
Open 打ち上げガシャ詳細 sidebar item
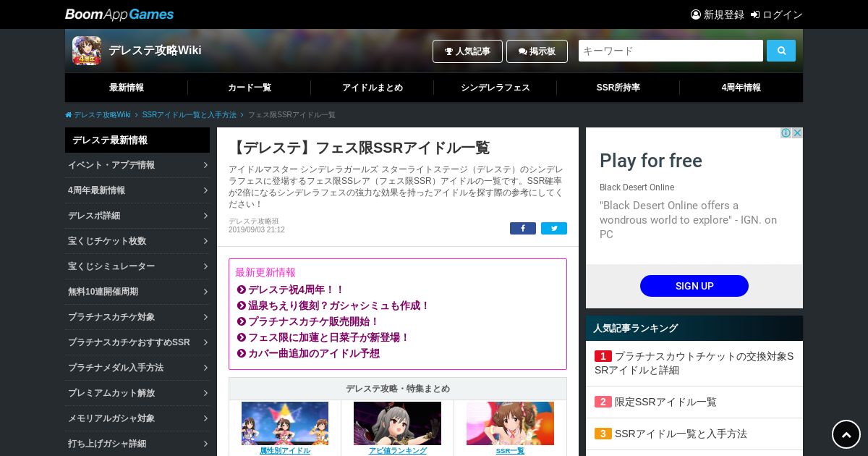coord(137,444)
